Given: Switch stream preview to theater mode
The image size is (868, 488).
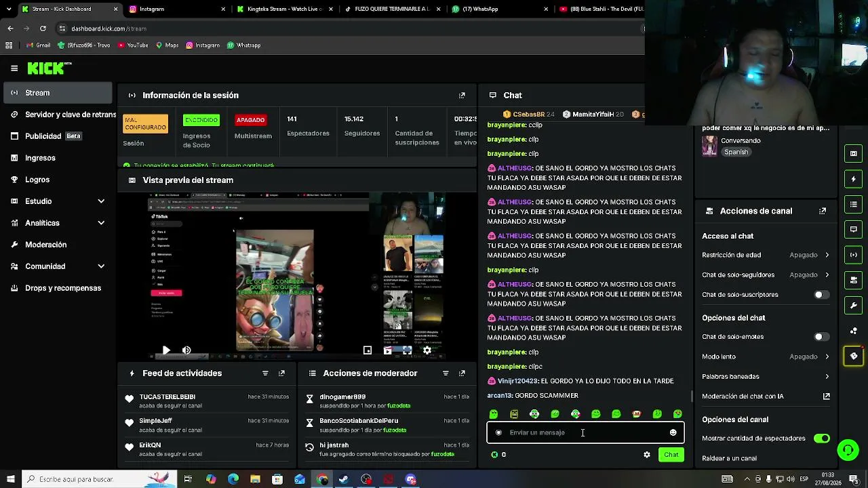Looking at the screenshot, I should 387,350.
